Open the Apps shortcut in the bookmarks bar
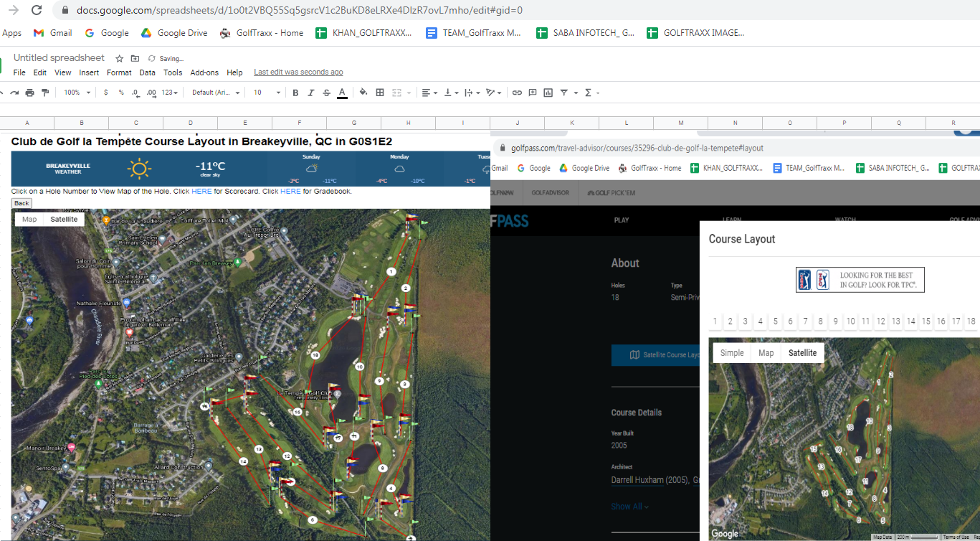This screenshot has width=980, height=541. (x=12, y=33)
